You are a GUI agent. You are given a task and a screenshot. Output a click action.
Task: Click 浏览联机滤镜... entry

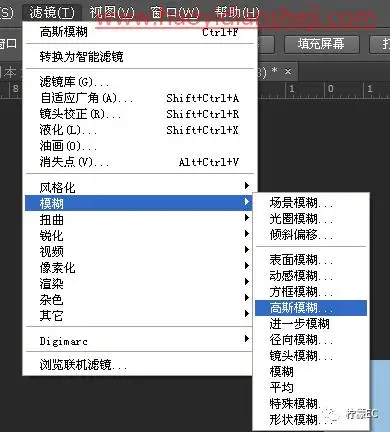pyautogui.click(x=138, y=365)
